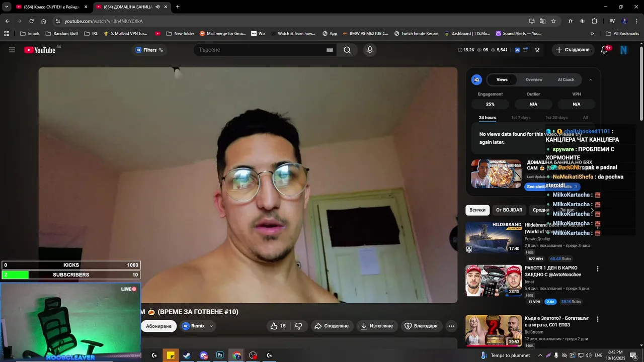
Task: Show more bookmarks with the double chevron
Action: pos(592,34)
